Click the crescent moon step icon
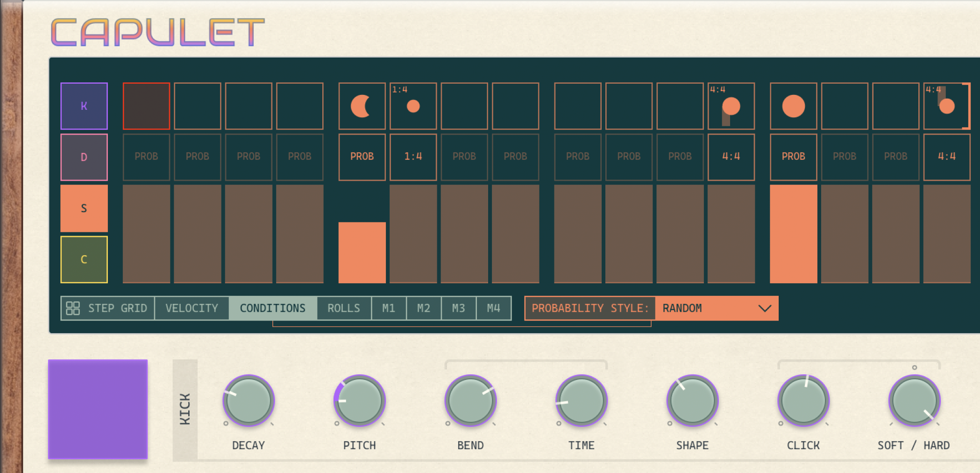 coord(362,106)
